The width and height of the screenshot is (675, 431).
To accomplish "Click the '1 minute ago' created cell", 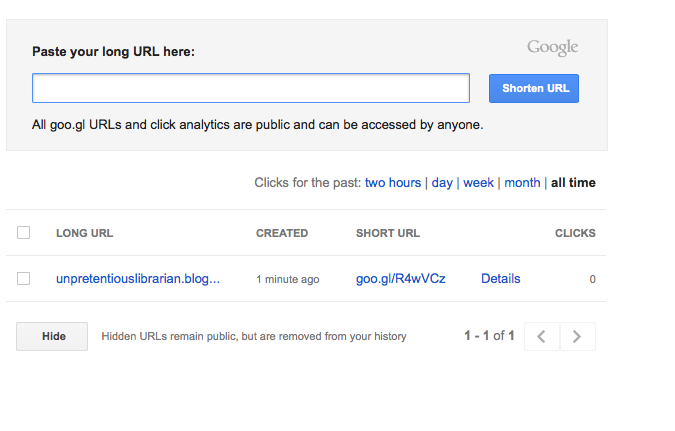I will tap(288, 279).
